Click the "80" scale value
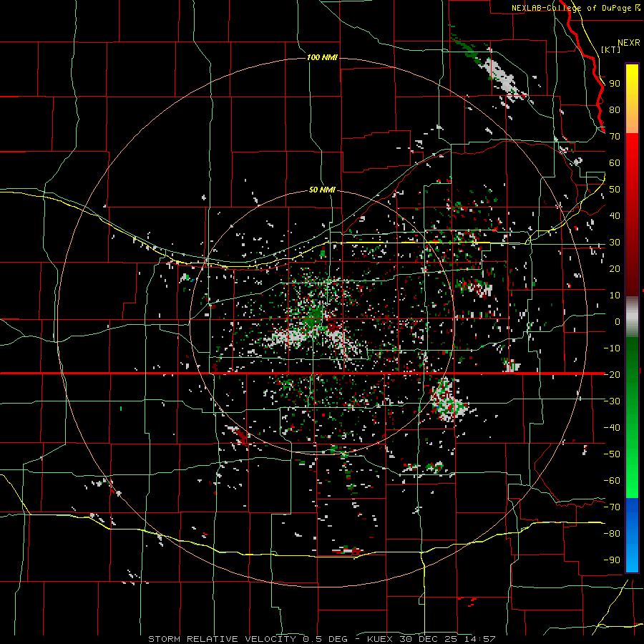644x644 pixels. point(615,109)
